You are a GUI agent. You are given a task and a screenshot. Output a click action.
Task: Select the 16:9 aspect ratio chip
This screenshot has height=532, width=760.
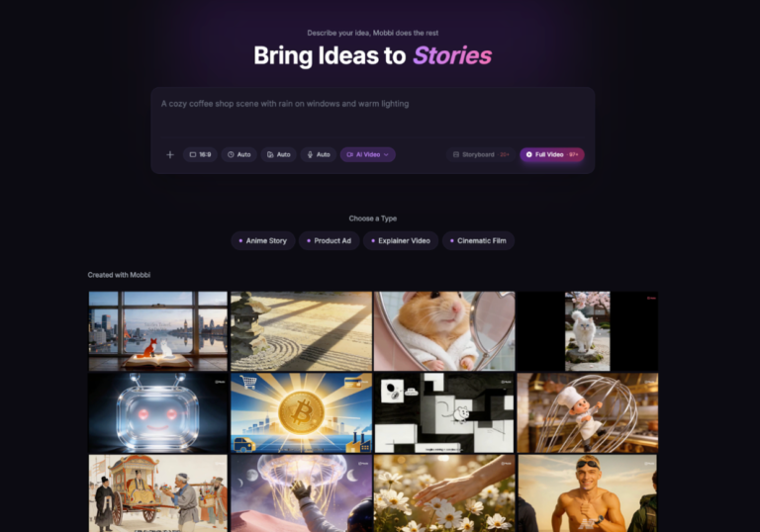pyautogui.click(x=200, y=154)
